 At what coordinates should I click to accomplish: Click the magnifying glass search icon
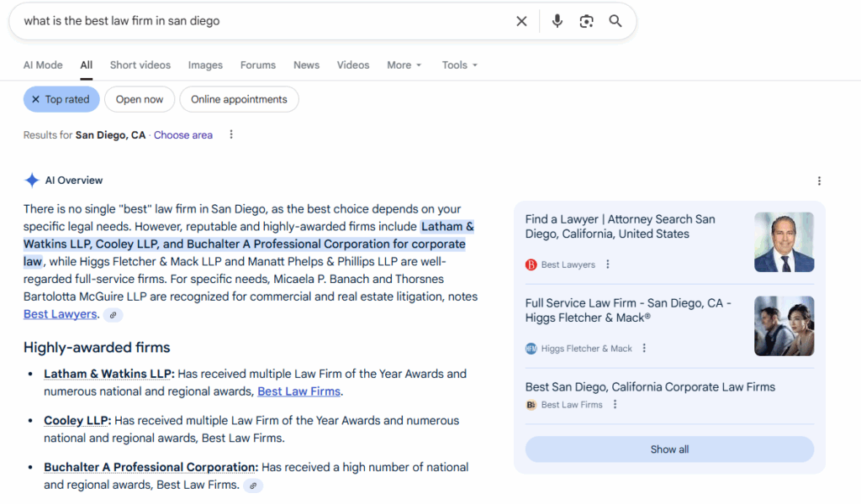615,21
